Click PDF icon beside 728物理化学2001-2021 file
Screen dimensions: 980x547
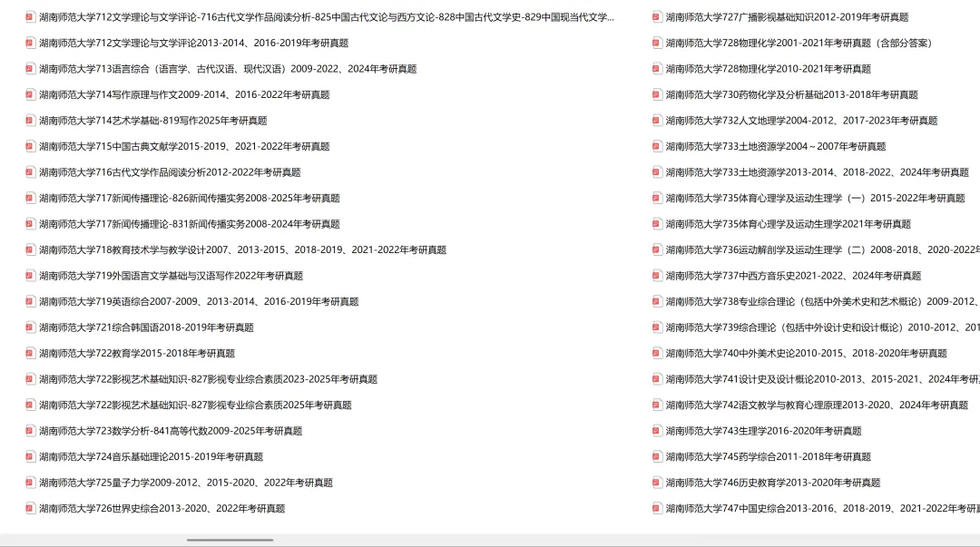click(x=657, y=44)
